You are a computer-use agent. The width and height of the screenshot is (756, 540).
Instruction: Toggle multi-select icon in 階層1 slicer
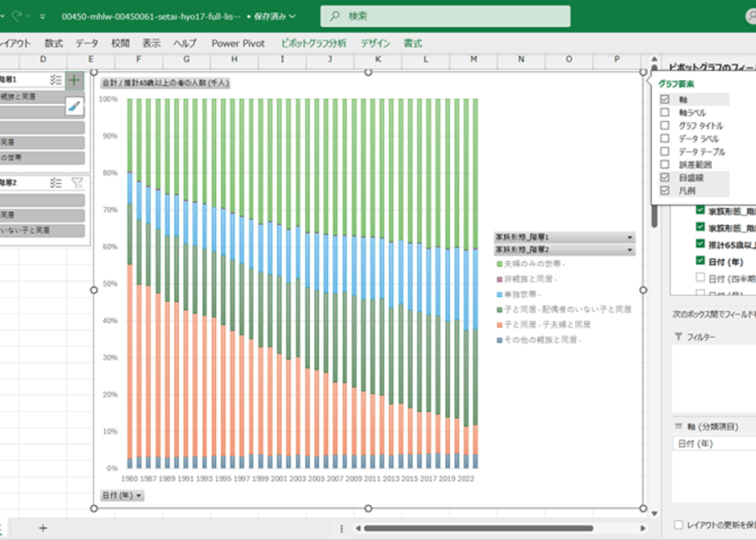coord(56,79)
